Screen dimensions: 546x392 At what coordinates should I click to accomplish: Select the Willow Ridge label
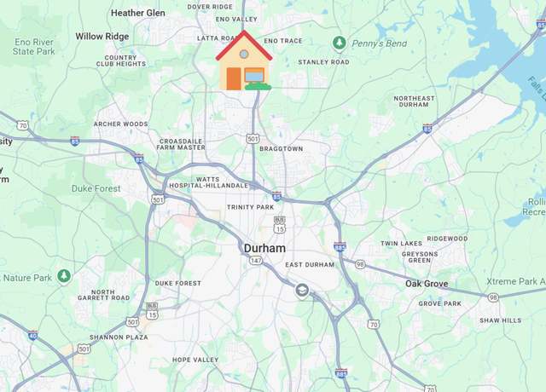click(x=102, y=36)
